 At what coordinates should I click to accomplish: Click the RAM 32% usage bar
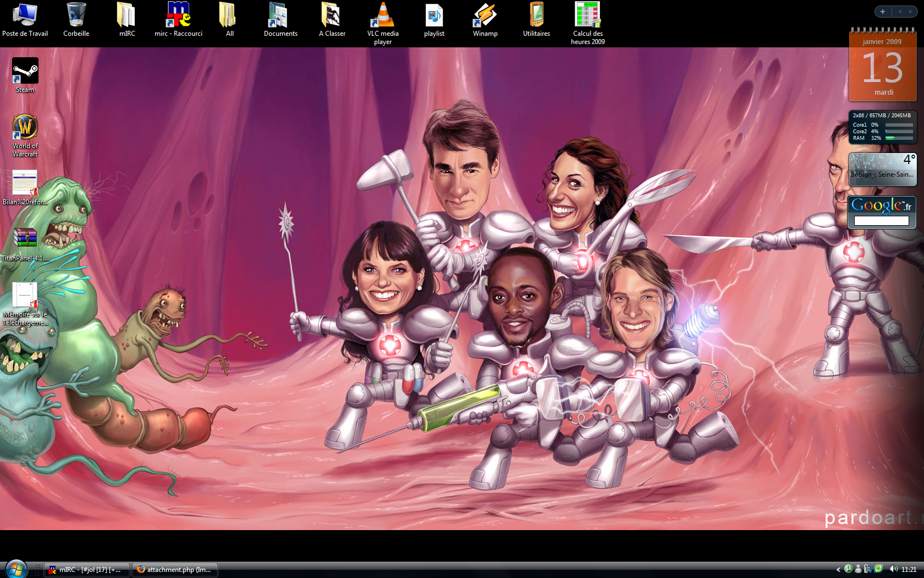[899, 138]
